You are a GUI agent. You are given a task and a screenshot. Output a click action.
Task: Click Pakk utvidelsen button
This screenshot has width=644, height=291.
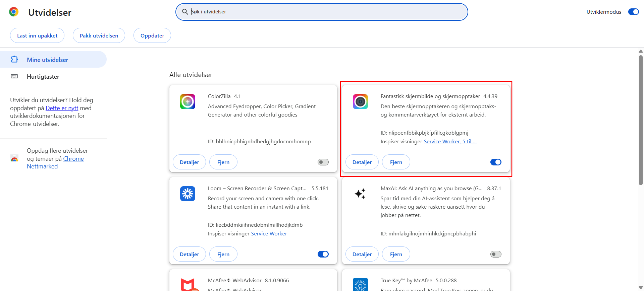pos(99,35)
